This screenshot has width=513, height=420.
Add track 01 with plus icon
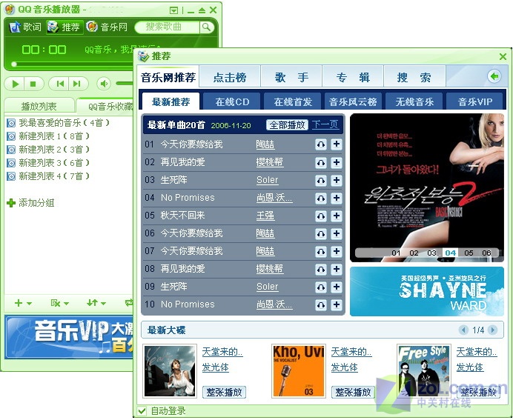click(x=337, y=144)
